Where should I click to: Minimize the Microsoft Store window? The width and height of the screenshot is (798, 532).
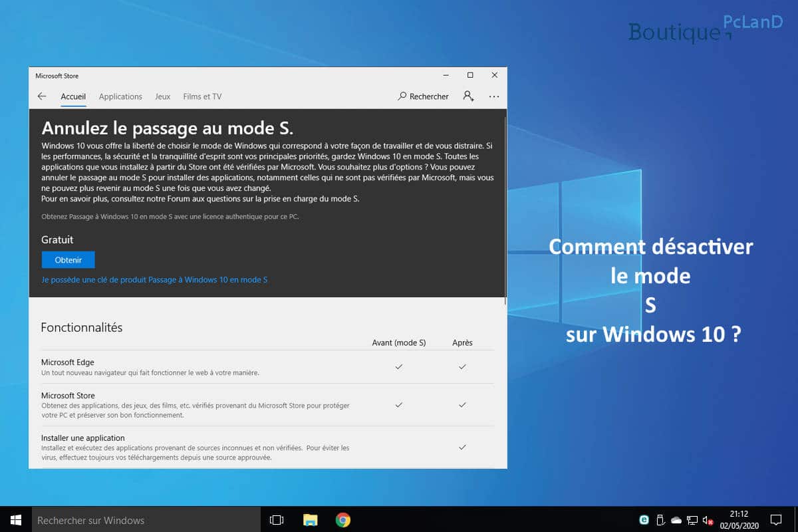click(445, 75)
